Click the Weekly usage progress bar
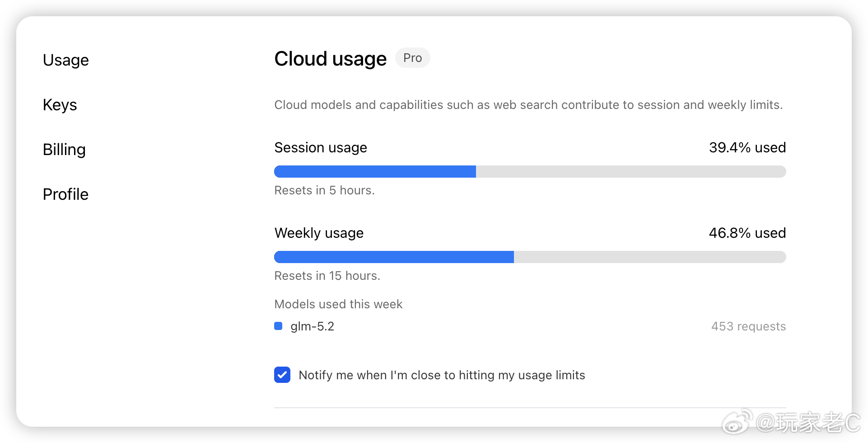This screenshot has height=443, width=868. pos(530,257)
